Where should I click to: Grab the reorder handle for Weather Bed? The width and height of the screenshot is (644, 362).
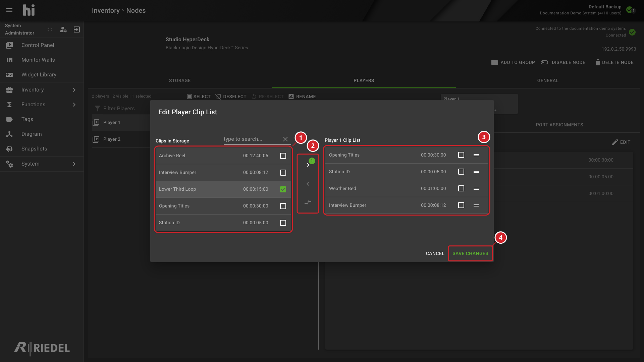[x=476, y=188]
